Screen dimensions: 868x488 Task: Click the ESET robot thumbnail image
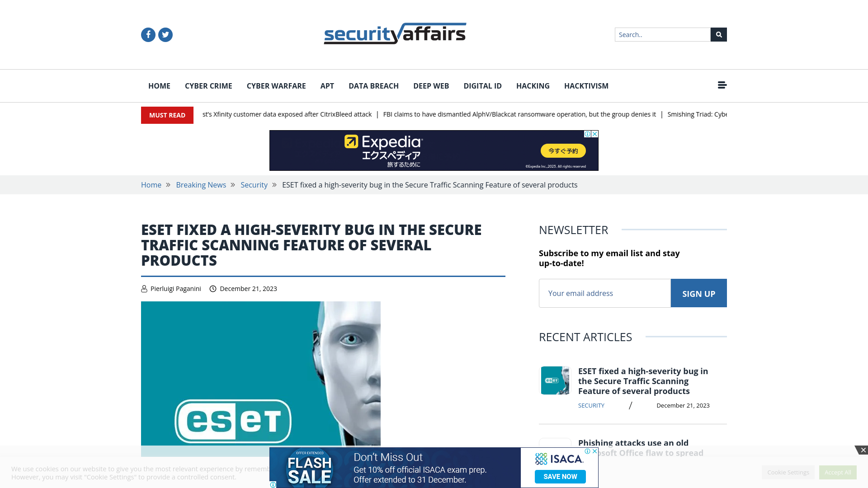[554, 380]
